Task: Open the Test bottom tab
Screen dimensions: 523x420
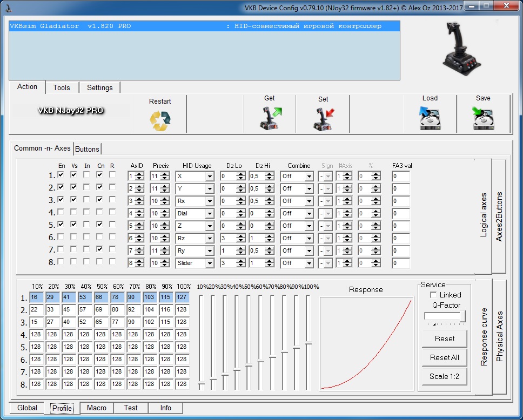Action: pyautogui.click(x=131, y=408)
